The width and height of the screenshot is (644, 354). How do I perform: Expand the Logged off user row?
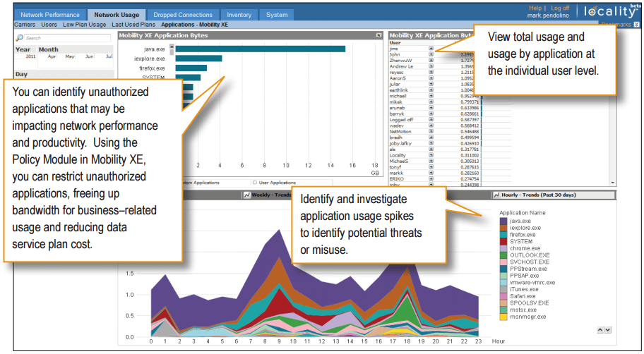point(431,119)
